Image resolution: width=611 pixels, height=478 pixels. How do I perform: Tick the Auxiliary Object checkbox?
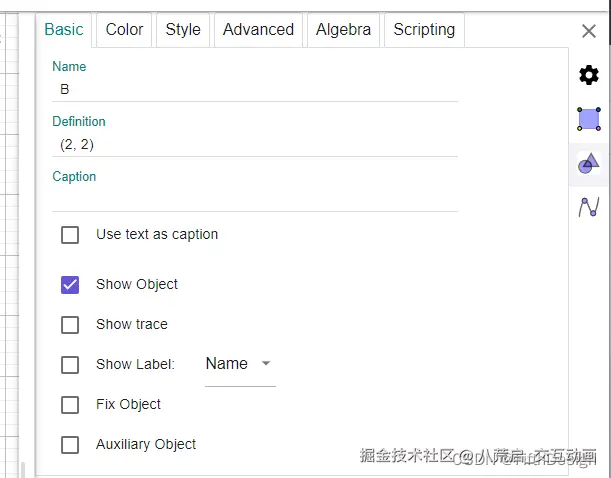[x=70, y=445]
